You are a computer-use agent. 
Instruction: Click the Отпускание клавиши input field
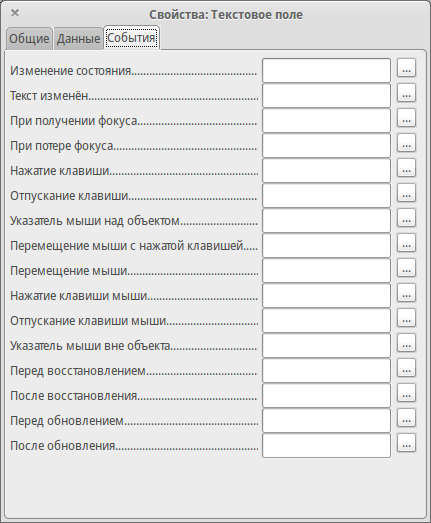click(x=326, y=195)
